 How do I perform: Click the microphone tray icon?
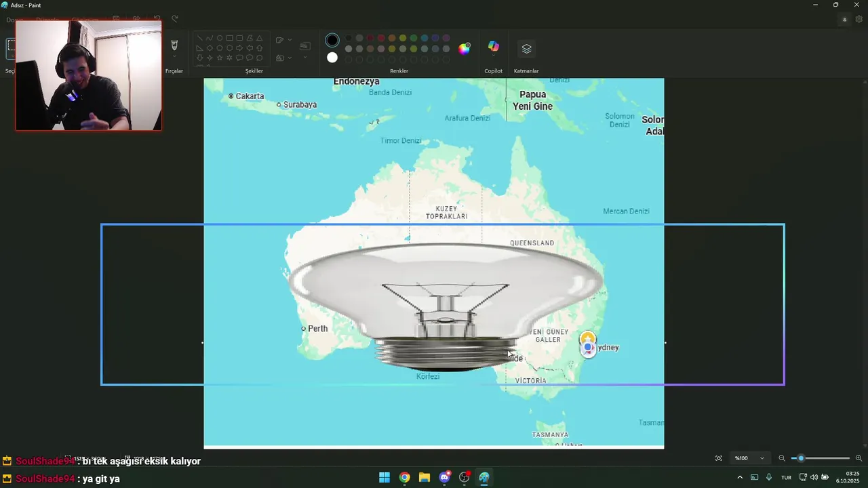[x=769, y=477]
